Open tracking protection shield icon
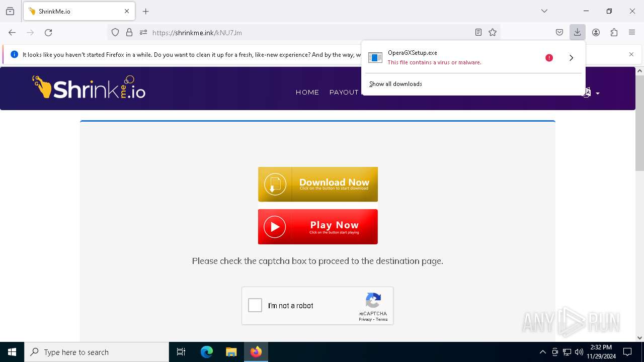The image size is (644, 362). 115,32
